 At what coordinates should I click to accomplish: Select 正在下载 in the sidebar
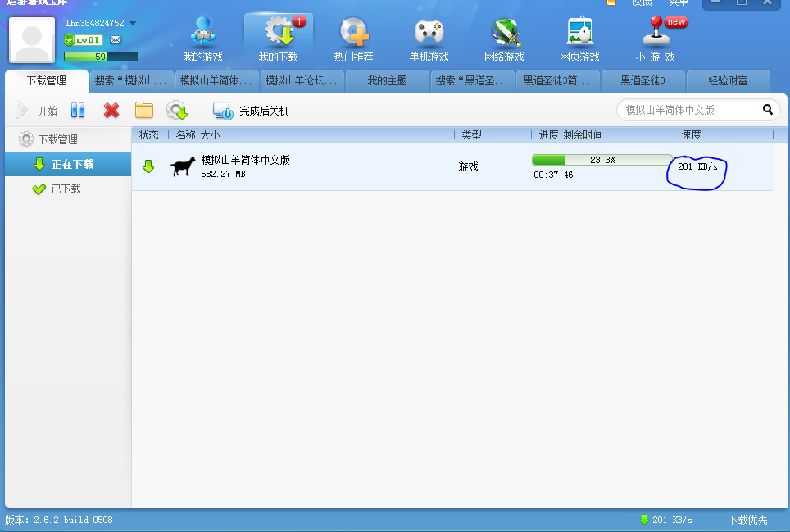68,164
